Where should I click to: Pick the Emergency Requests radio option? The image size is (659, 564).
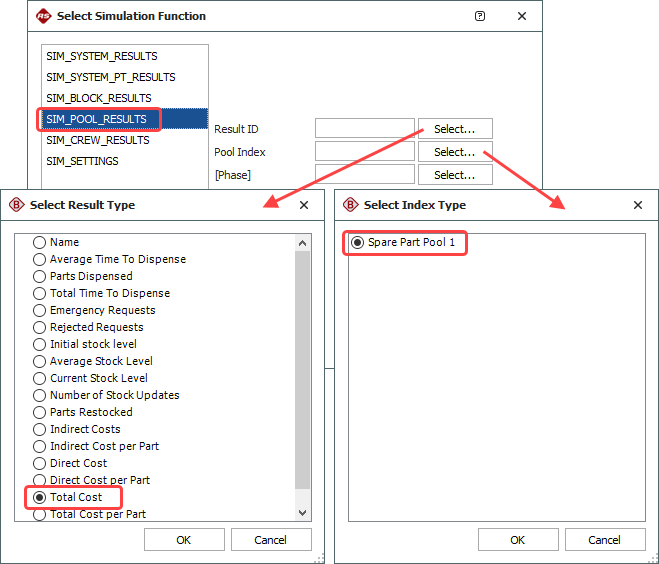pos(40,310)
